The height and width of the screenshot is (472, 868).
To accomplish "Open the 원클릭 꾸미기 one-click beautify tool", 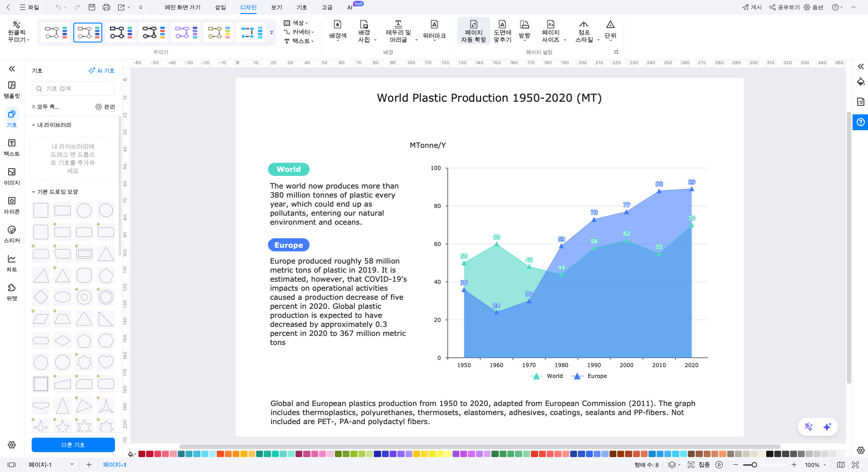I will coord(17,32).
